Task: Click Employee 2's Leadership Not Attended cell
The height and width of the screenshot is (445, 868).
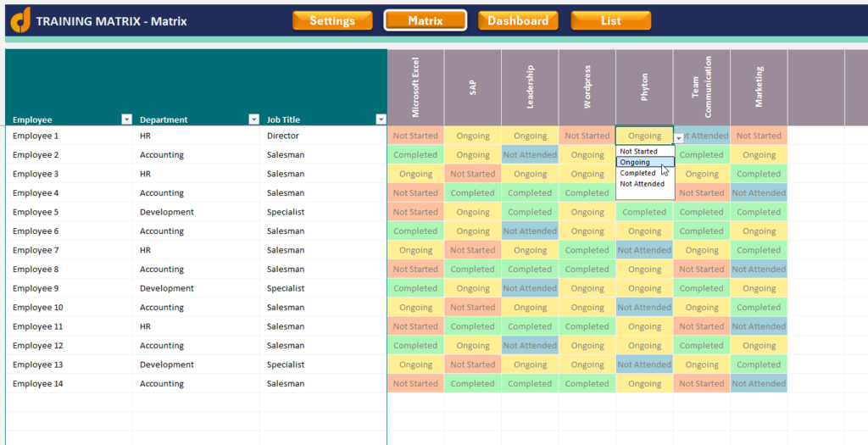Action: point(531,155)
